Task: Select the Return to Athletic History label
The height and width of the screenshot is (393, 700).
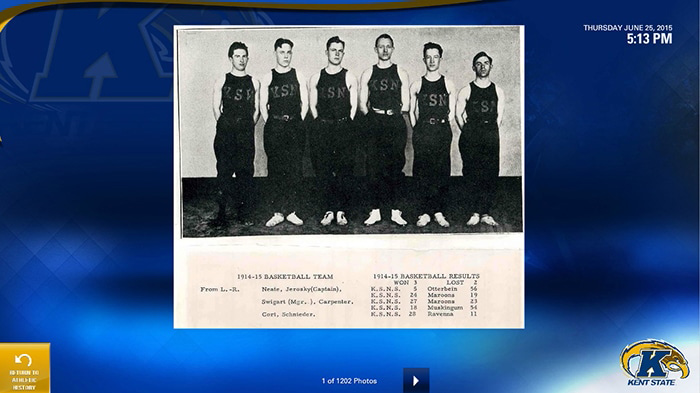Action: (x=24, y=380)
